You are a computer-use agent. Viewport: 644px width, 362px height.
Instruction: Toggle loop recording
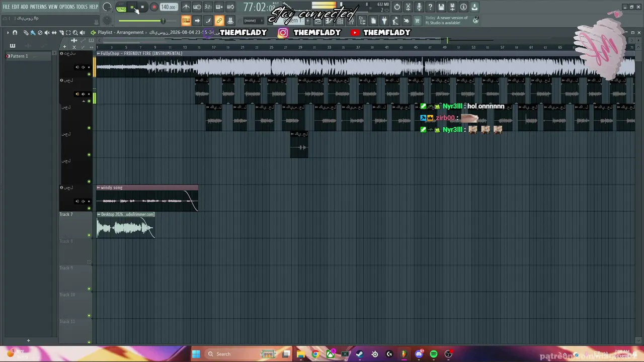[230, 7]
